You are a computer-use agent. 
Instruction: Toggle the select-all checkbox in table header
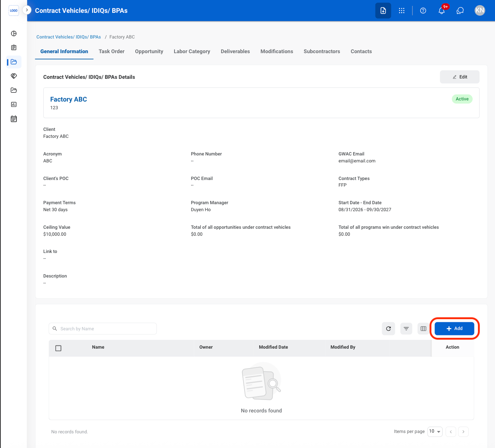[58, 348]
